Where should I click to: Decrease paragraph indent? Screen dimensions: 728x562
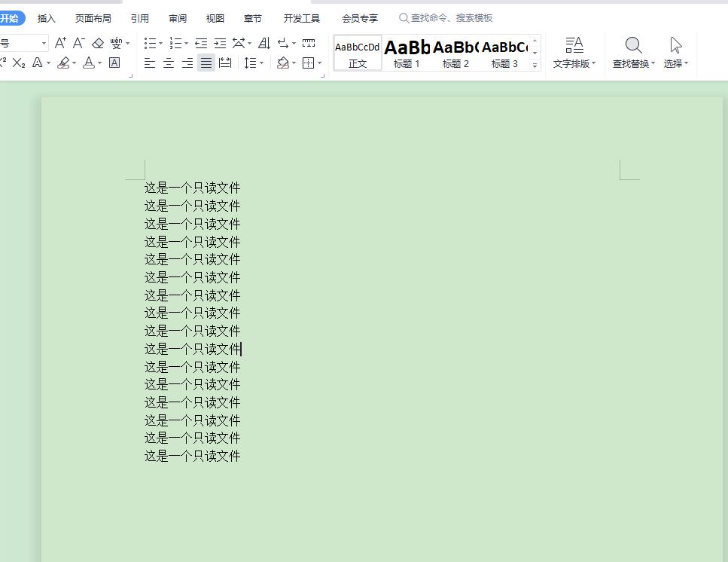pos(201,43)
